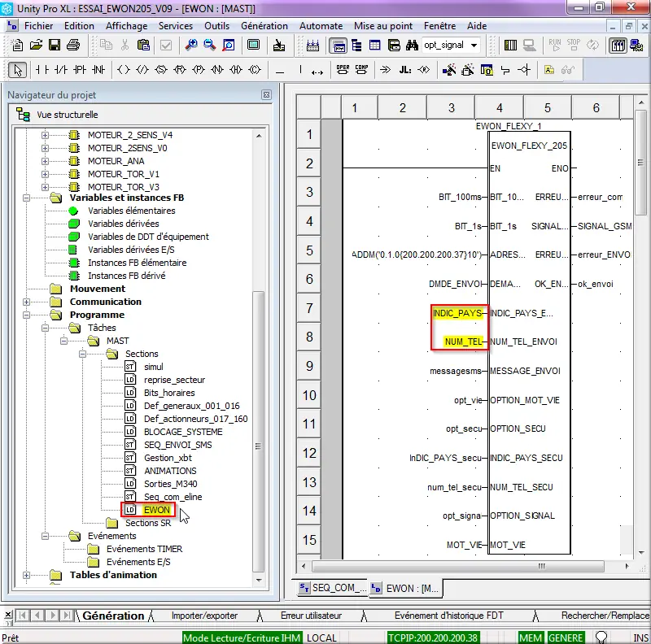
Task: Collapse the Programme folder
Action: (x=26, y=315)
